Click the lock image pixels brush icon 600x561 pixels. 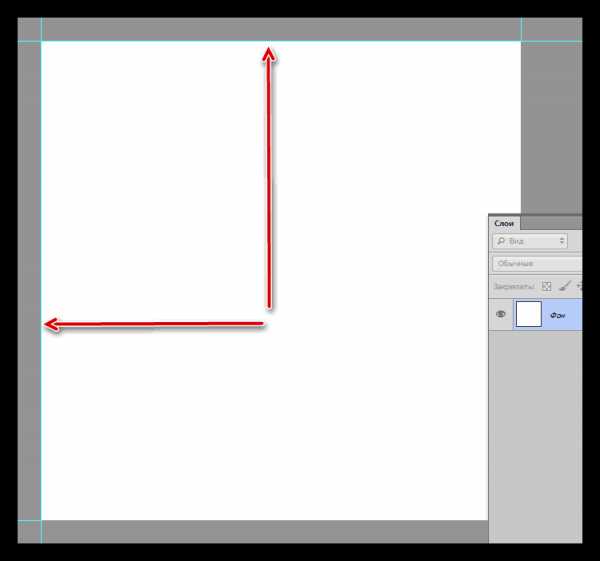coord(565,286)
